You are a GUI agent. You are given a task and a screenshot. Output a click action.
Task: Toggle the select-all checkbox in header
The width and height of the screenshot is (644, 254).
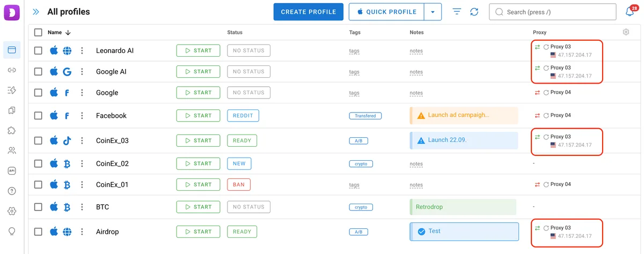[38, 32]
